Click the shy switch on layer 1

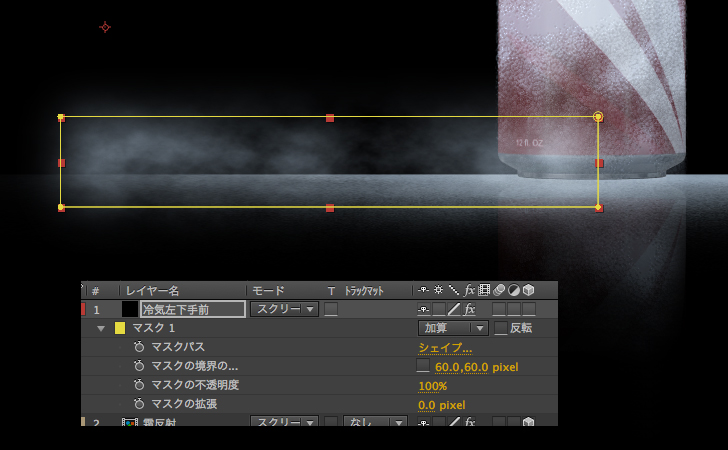[423, 310]
